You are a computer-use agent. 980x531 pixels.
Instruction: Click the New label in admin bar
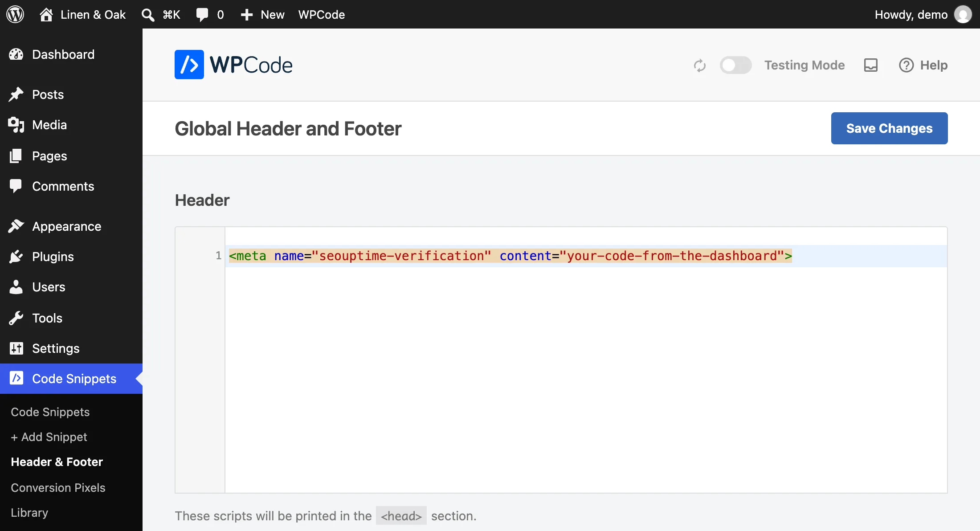pos(273,15)
